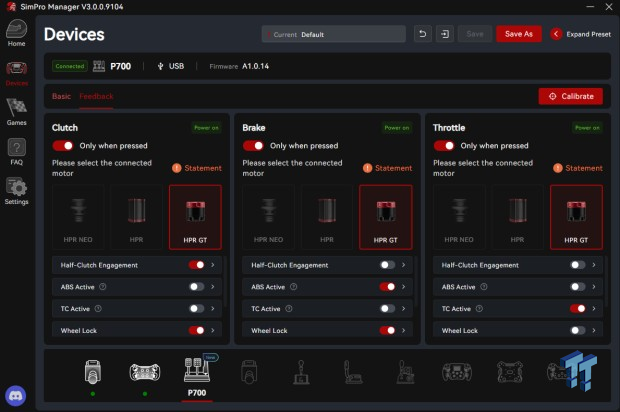Click the orange Statement warning icon in Throttle panel
The width and height of the screenshot is (620, 412).
point(558,168)
